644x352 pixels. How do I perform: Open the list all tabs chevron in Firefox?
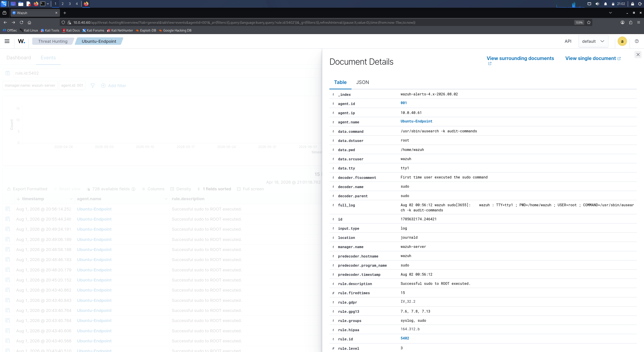pos(610,13)
